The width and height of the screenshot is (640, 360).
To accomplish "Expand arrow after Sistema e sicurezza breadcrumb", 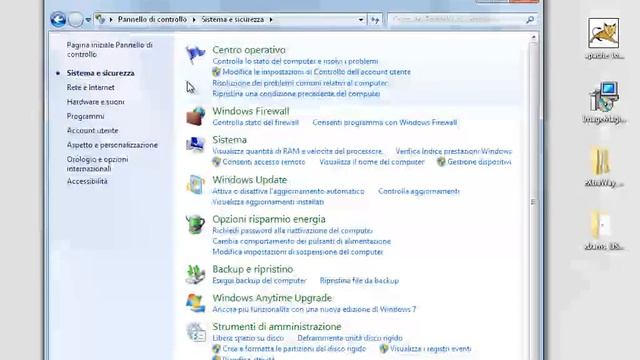I will (x=271, y=20).
